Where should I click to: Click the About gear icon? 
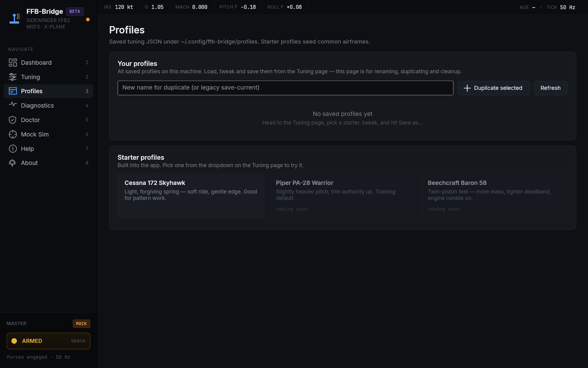[x=13, y=163]
